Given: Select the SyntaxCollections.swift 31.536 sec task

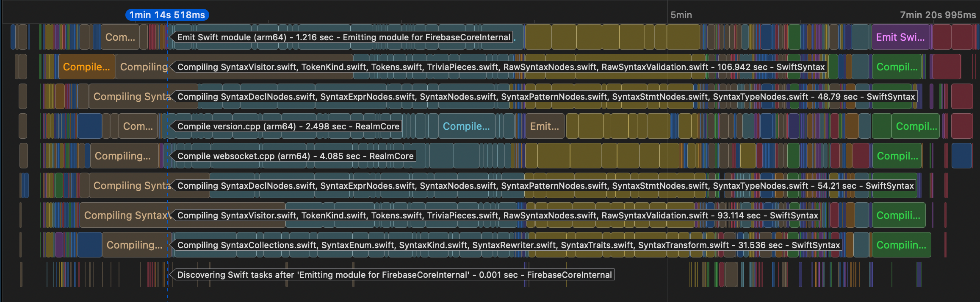Looking at the screenshot, I should click(x=509, y=245).
